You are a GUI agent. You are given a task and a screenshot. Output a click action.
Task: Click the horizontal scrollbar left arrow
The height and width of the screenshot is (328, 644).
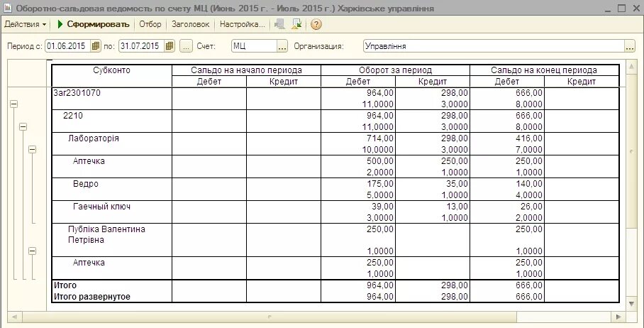(15, 317)
